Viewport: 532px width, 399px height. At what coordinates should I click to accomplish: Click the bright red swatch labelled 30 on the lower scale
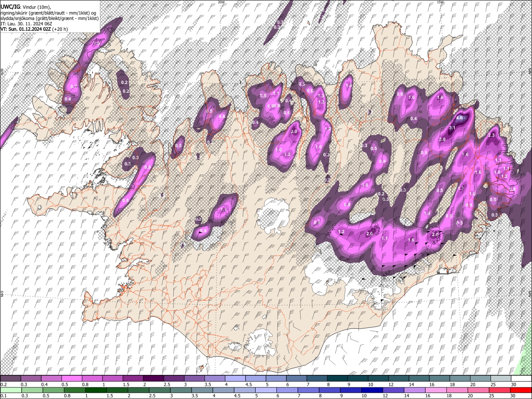(x=521, y=390)
